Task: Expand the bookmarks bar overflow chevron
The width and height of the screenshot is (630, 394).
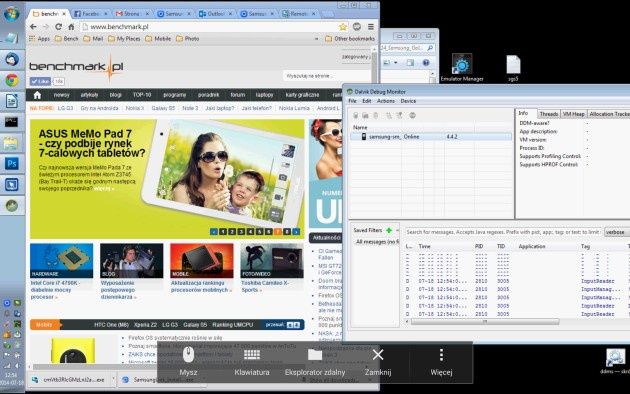Action: pyautogui.click(x=317, y=39)
